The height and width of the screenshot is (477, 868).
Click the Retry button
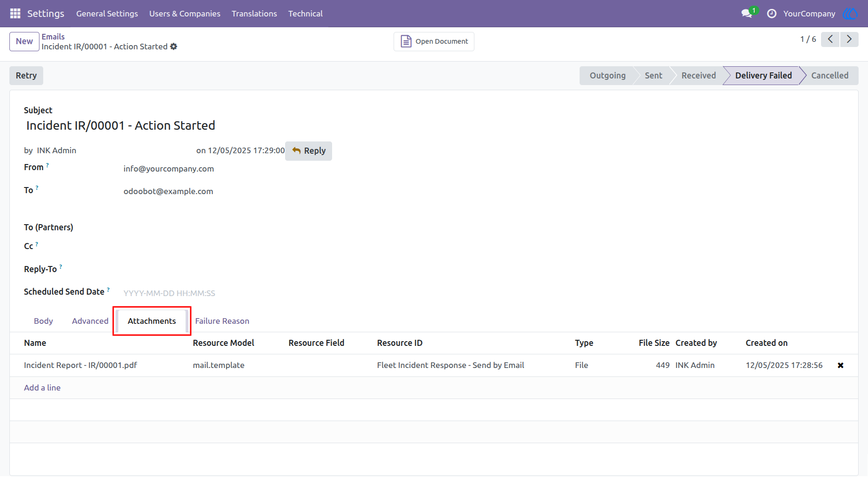(26, 76)
